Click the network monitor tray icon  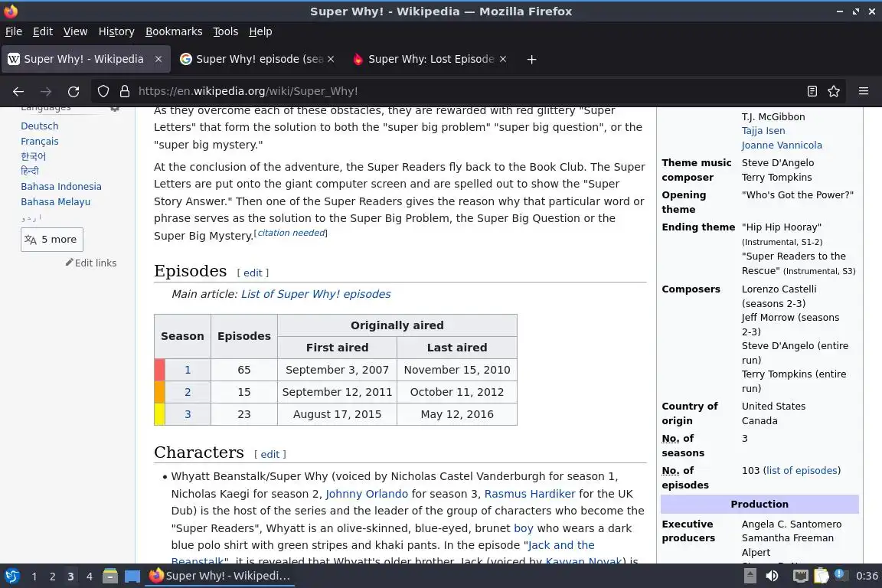(800, 577)
